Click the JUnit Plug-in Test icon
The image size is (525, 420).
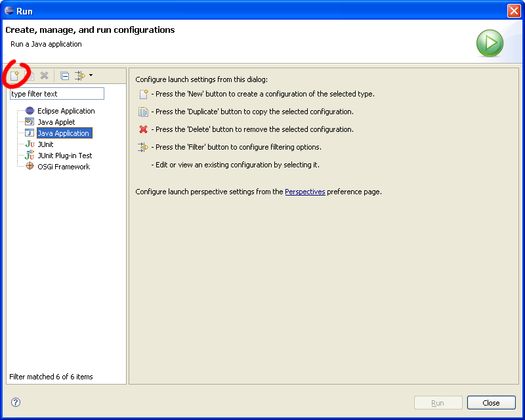point(30,156)
